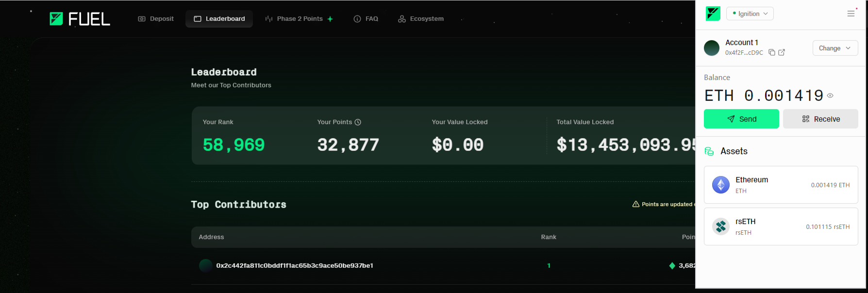Screen dimensions: 868x293
Task: Click the green Send button
Action: click(741, 119)
